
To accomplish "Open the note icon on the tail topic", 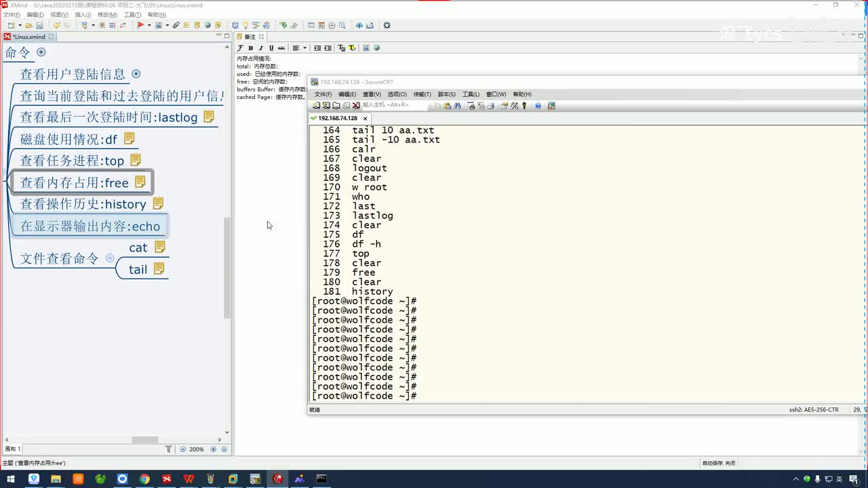I will point(159,268).
